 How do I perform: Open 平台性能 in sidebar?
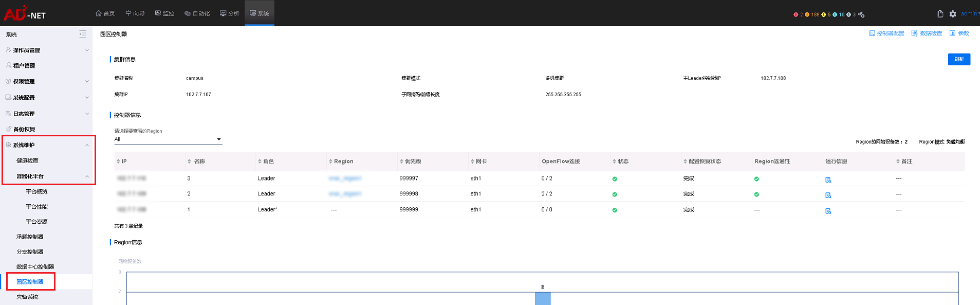point(36,207)
